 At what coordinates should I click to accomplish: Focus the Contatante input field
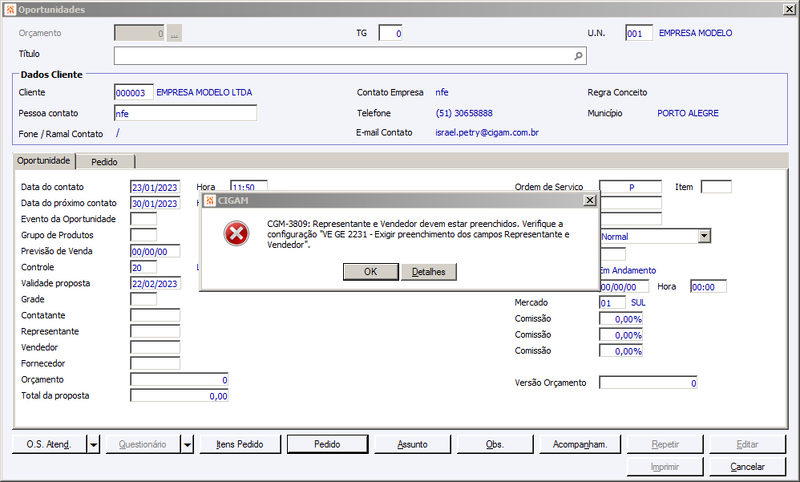tap(155, 315)
